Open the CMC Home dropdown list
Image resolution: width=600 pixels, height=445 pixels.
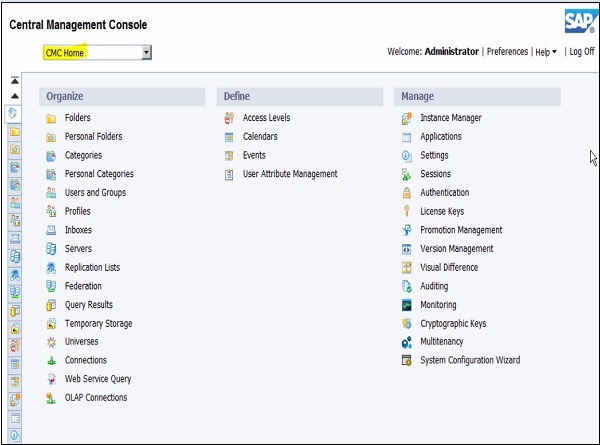tap(146, 52)
